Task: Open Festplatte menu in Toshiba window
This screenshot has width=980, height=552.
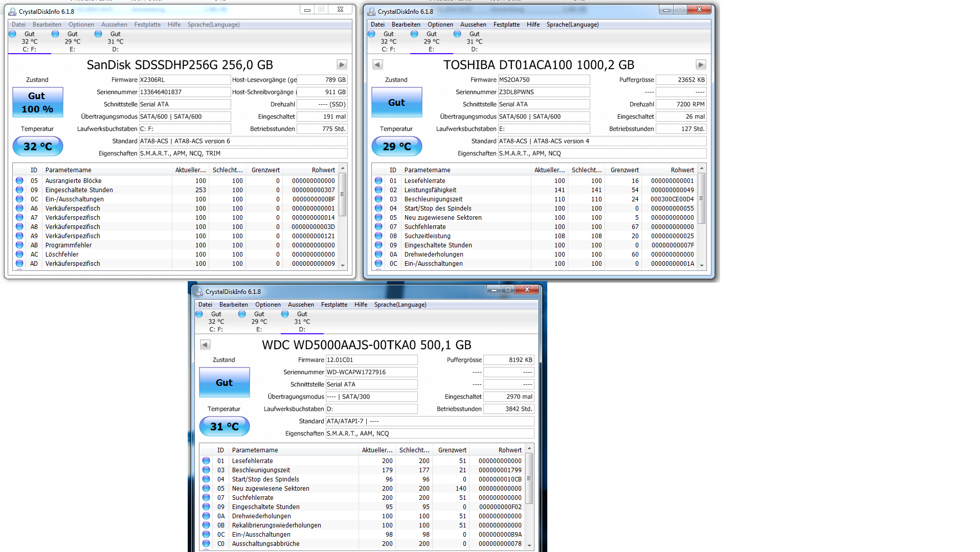Action: 506,25
